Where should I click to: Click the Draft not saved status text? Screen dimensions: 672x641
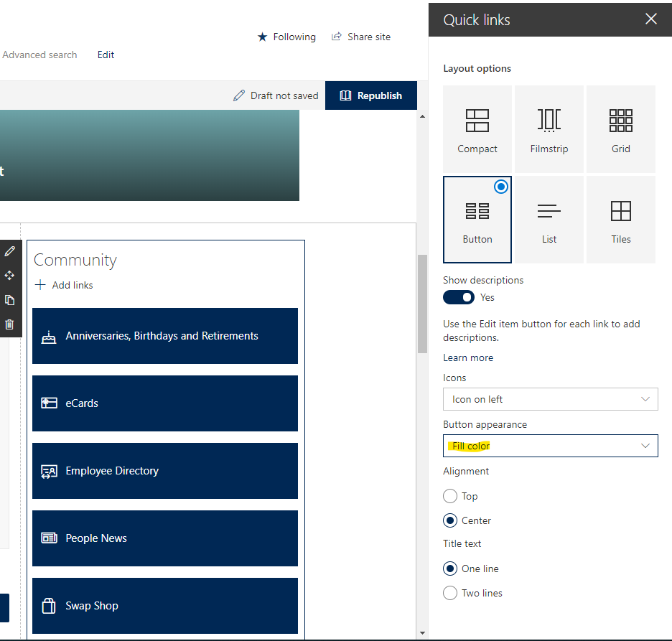[x=284, y=95]
